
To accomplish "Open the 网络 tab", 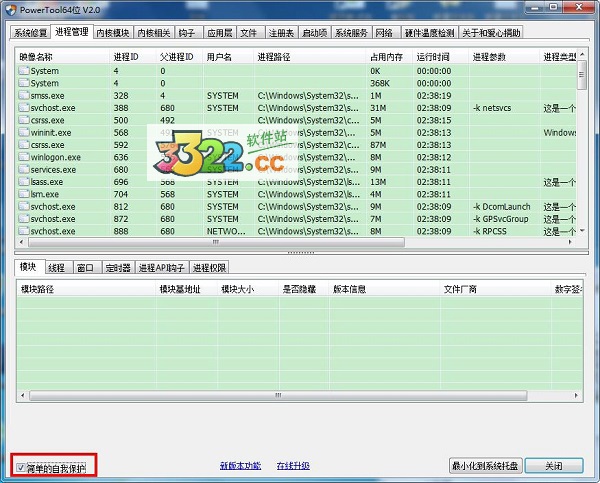I will coord(384,33).
